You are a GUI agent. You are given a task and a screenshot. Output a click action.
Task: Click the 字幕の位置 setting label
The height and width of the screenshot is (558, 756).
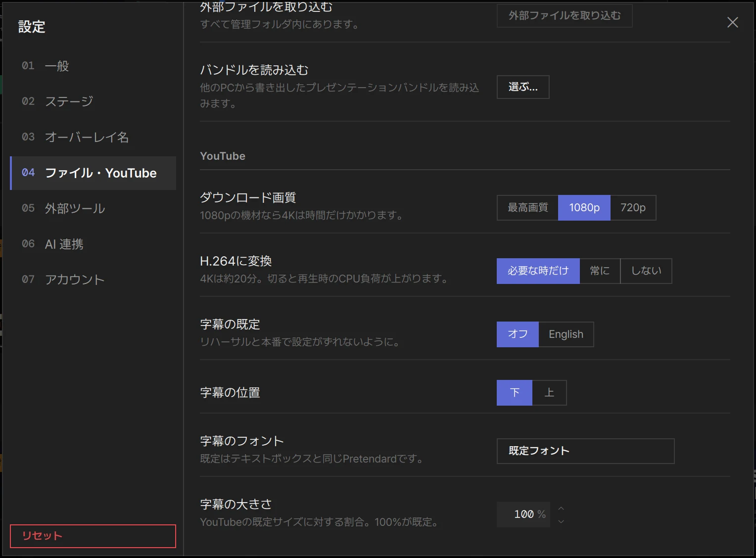[x=230, y=393]
